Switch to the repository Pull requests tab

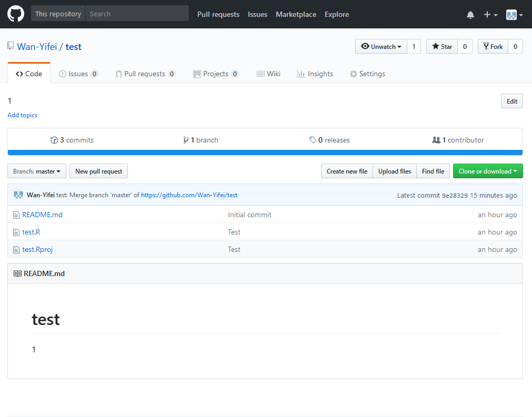(146, 74)
